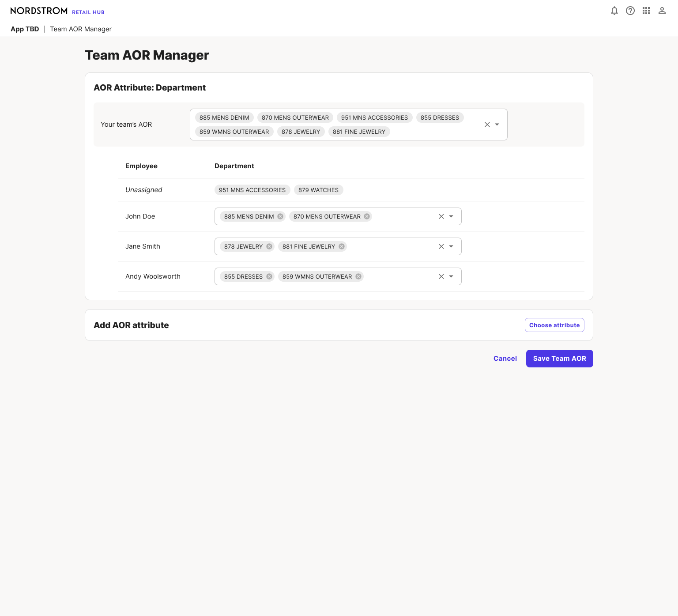Screen dimensions: 678x616
Task: Click the Department column header
Action: [x=234, y=166]
